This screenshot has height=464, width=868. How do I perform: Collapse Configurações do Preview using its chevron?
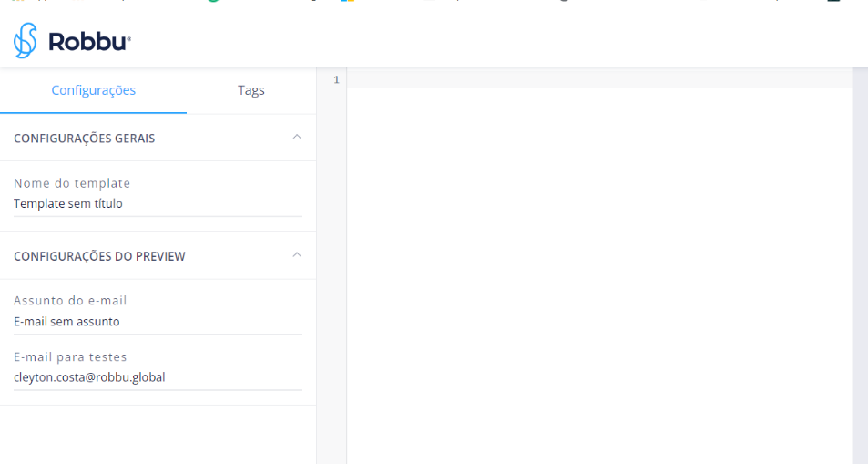click(x=296, y=254)
